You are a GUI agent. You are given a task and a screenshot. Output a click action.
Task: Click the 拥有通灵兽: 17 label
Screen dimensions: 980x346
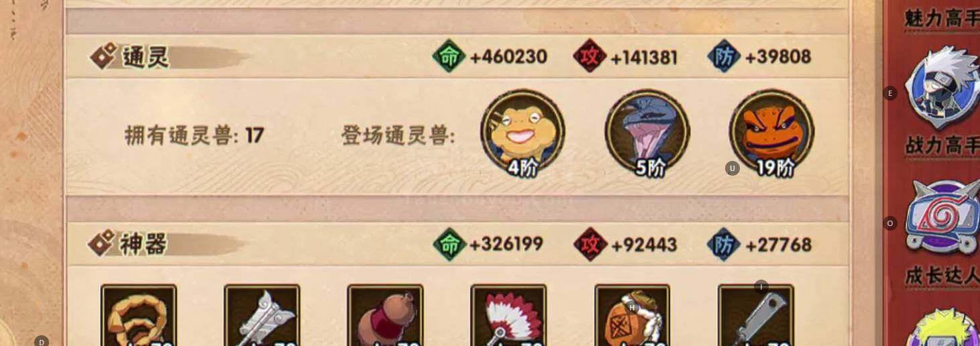(x=195, y=135)
